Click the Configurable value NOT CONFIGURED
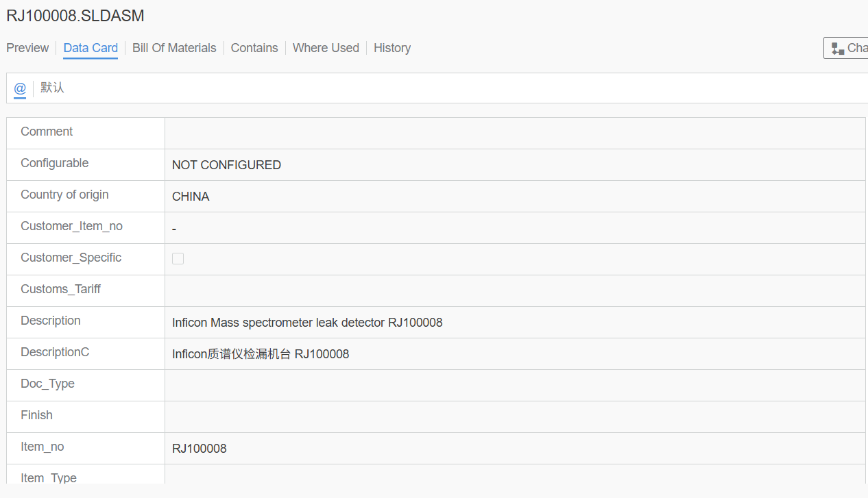Image resolution: width=868 pixels, height=498 pixels. 226,165
